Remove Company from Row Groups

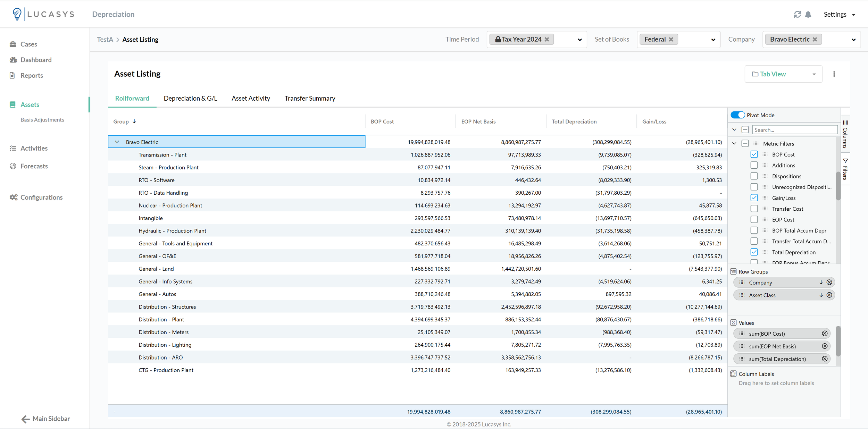(829, 283)
